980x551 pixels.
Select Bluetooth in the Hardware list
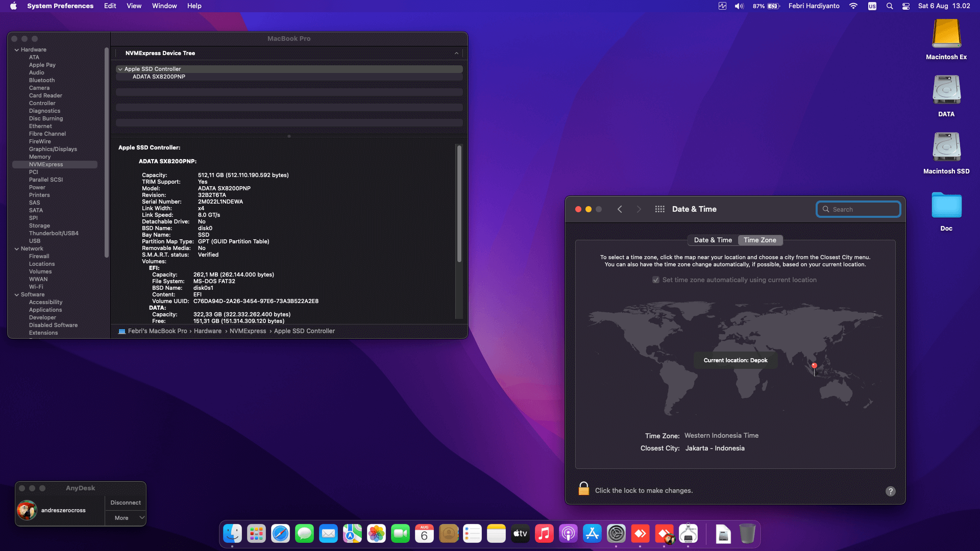tap(42, 81)
